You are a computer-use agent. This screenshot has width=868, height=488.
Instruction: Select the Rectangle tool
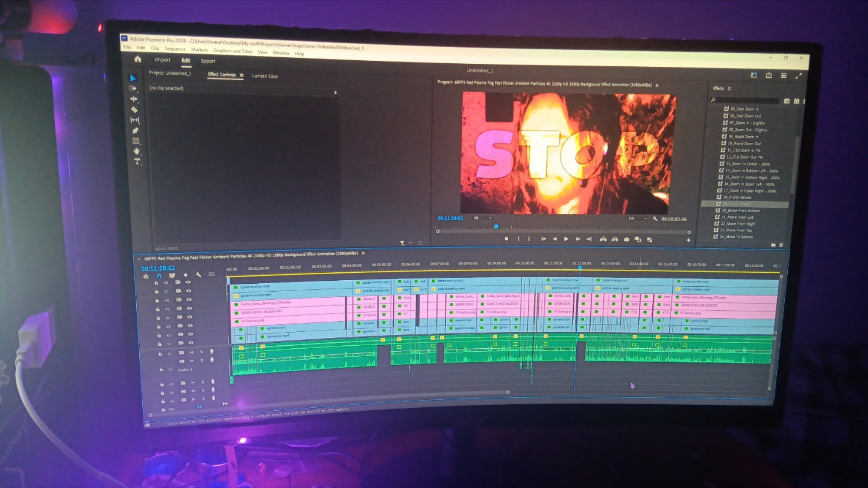(x=136, y=141)
